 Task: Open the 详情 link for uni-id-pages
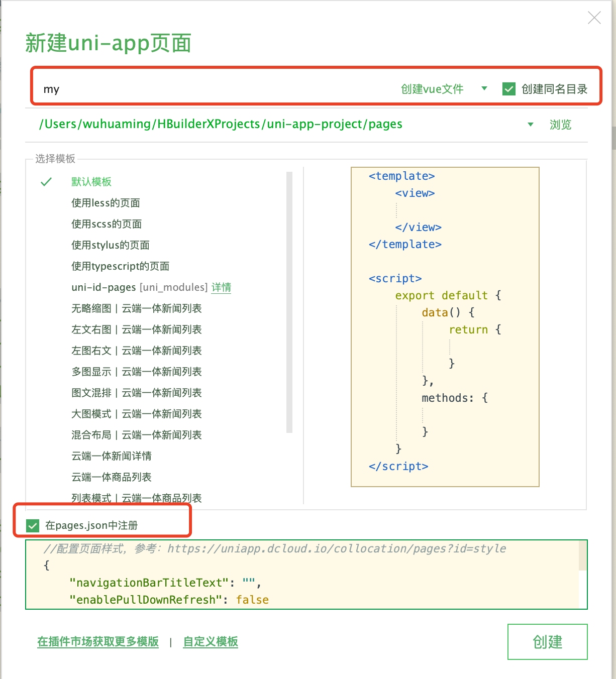tap(221, 287)
